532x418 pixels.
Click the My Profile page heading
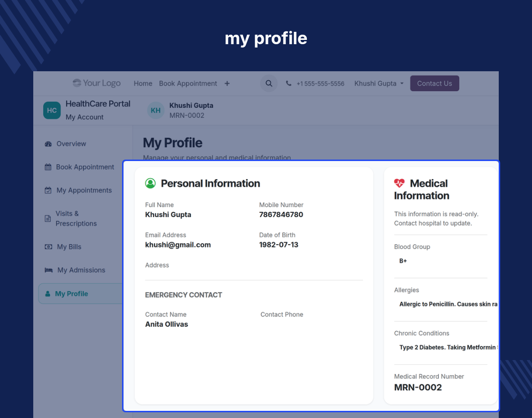click(172, 143)
